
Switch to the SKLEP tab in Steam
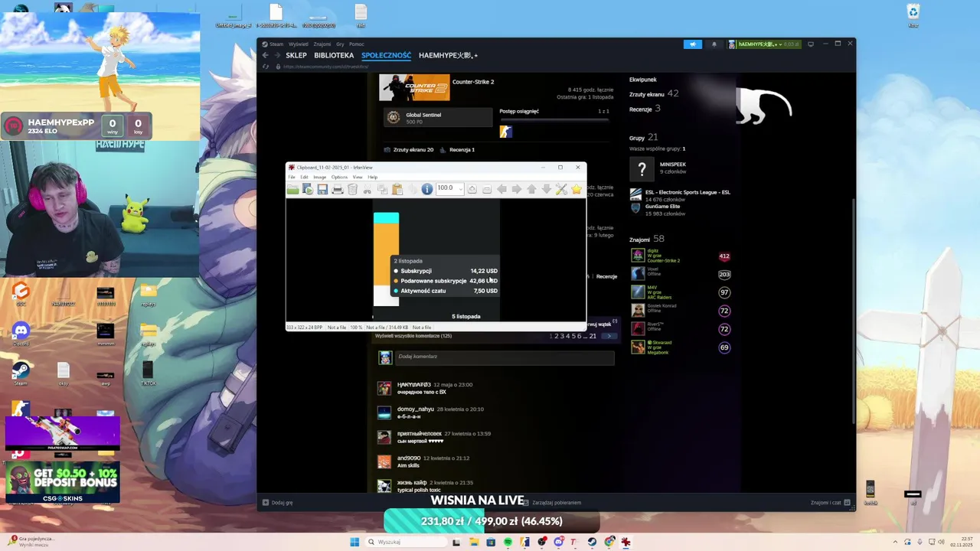coord(296,56)
